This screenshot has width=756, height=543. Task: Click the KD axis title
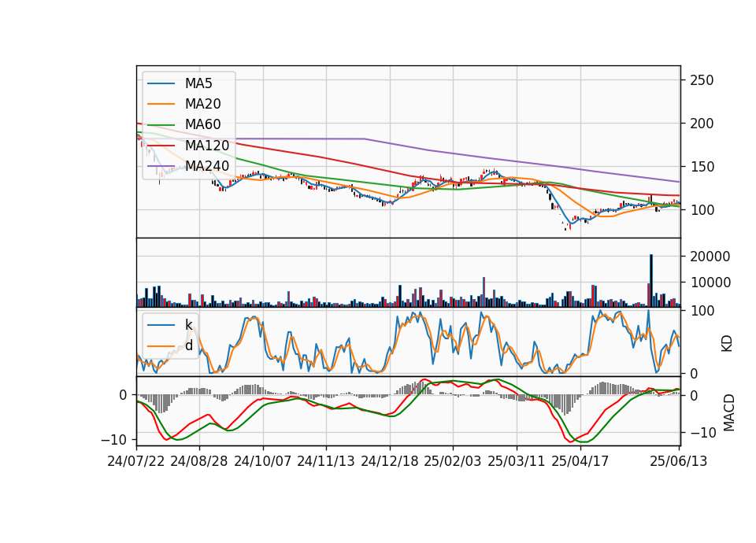727,343
